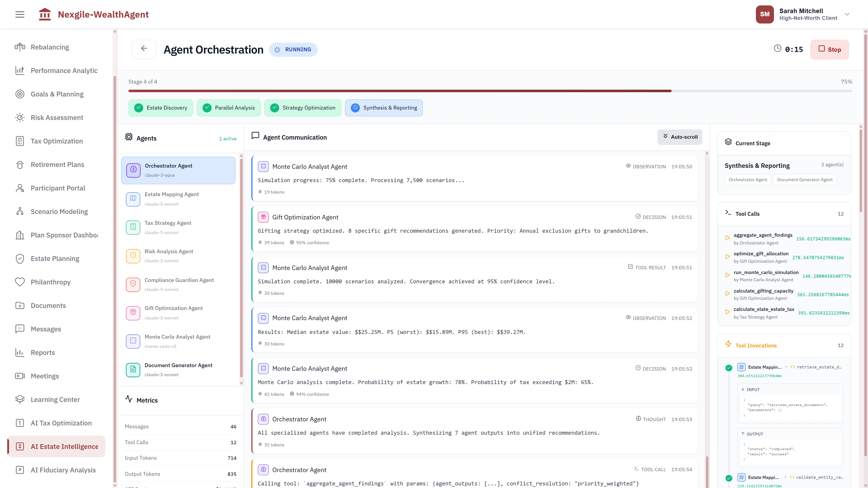Select the Risk Assessment sun icon
Viewport: 868px width, 488px height.
pyautogui.click(x=19, y=117)
